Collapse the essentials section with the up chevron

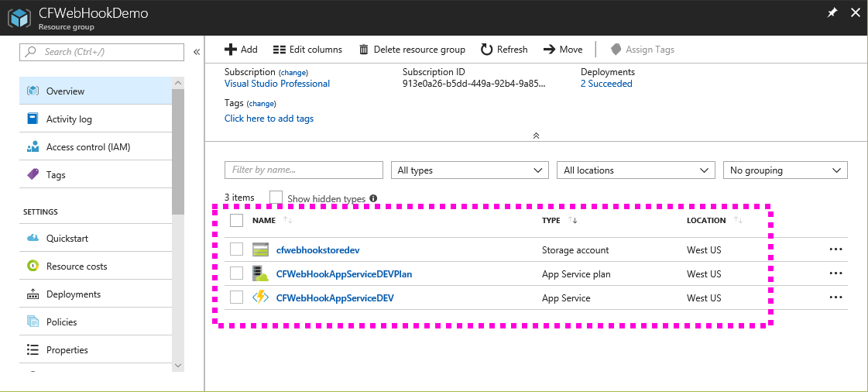pyautogui.click(x=536, y=136)
